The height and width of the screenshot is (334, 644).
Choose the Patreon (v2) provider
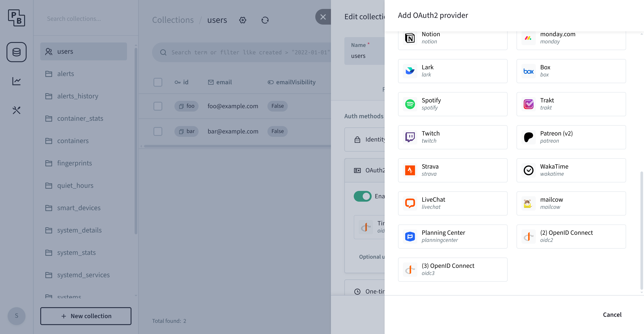point(571,137)
